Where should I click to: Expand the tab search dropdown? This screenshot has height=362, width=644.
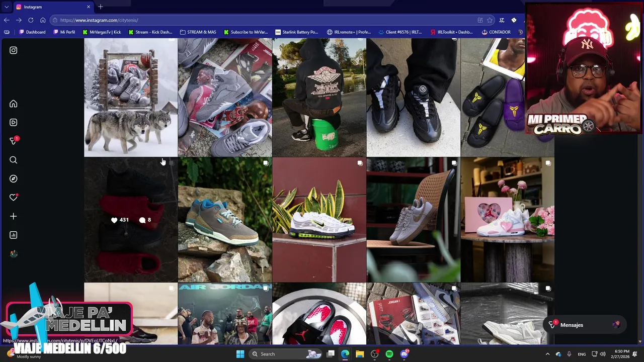click(x=6, y=7)
